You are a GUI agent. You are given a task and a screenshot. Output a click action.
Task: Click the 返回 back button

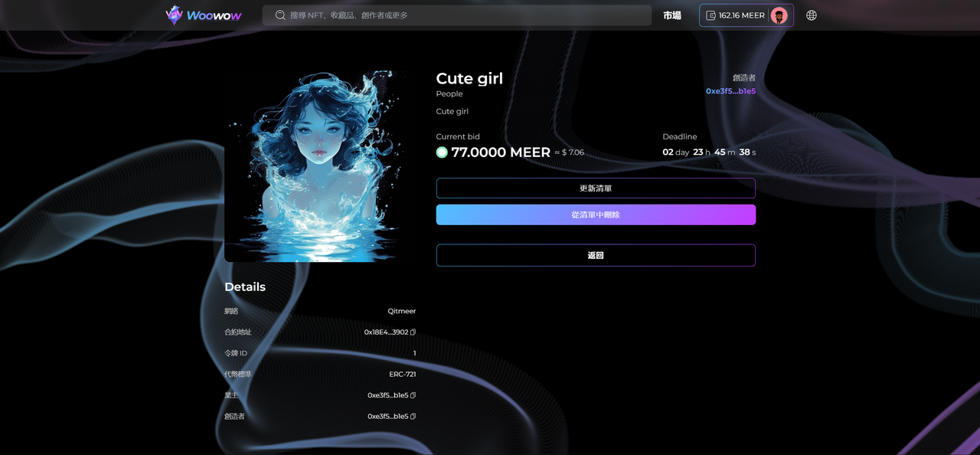click(x=596, y=255)
